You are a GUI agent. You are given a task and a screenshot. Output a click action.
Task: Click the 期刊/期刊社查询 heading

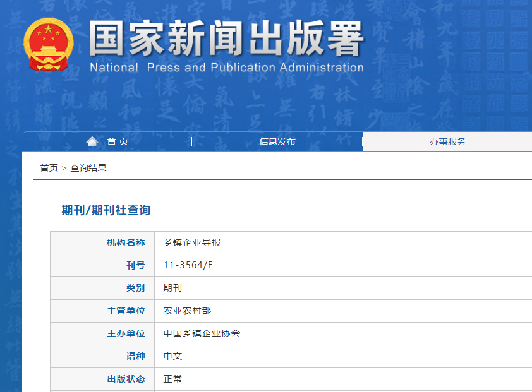pos(106,210)
